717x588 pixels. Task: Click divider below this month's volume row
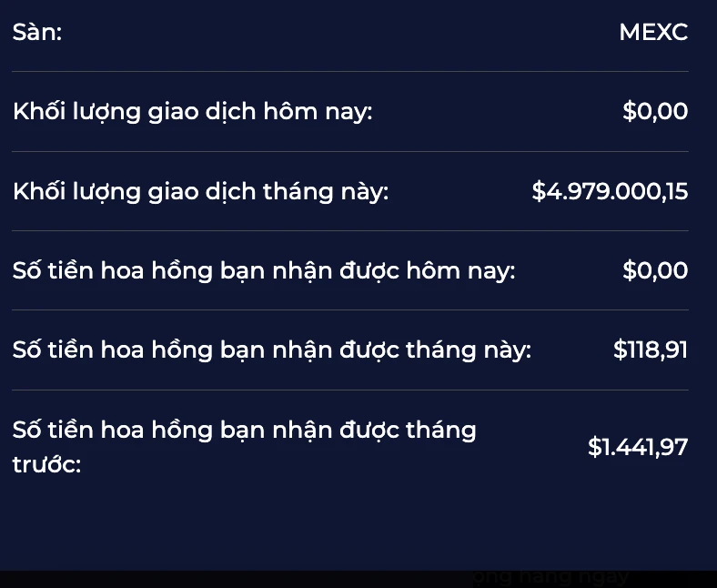tap(350, 231)
